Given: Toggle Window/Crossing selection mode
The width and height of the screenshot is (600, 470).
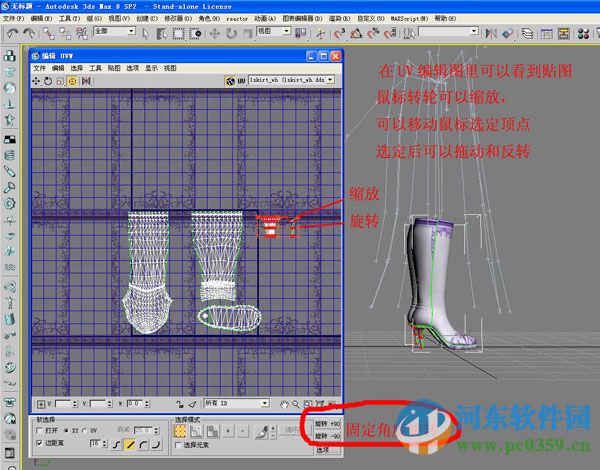Looking at the screenshot, I should click(195, 34).
